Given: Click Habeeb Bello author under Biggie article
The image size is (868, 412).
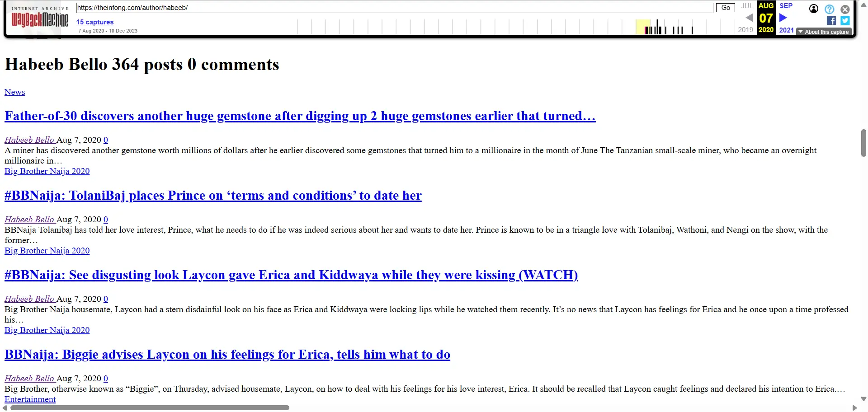Looking at the screenshot, I should click(x=29, y=379).
